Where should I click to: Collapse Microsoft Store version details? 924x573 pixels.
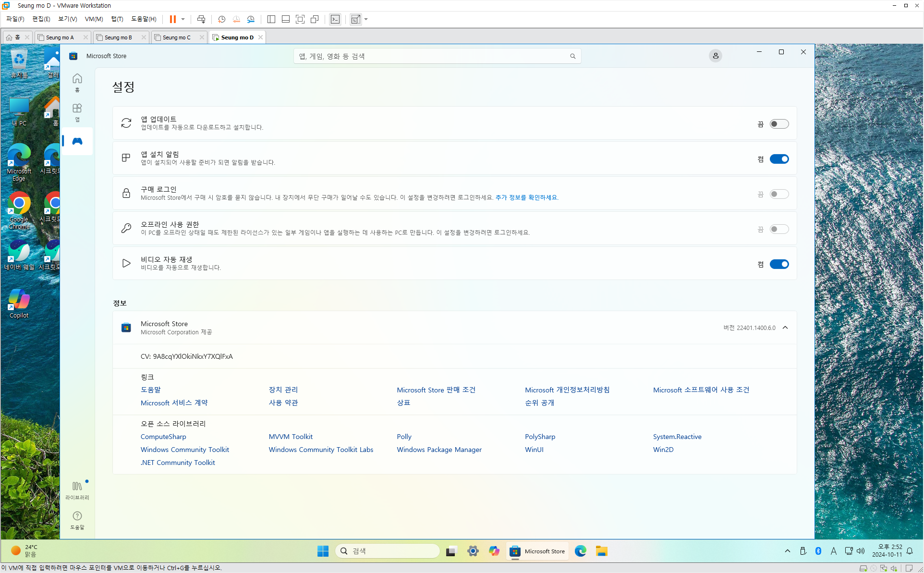click(x=785, y=328)
